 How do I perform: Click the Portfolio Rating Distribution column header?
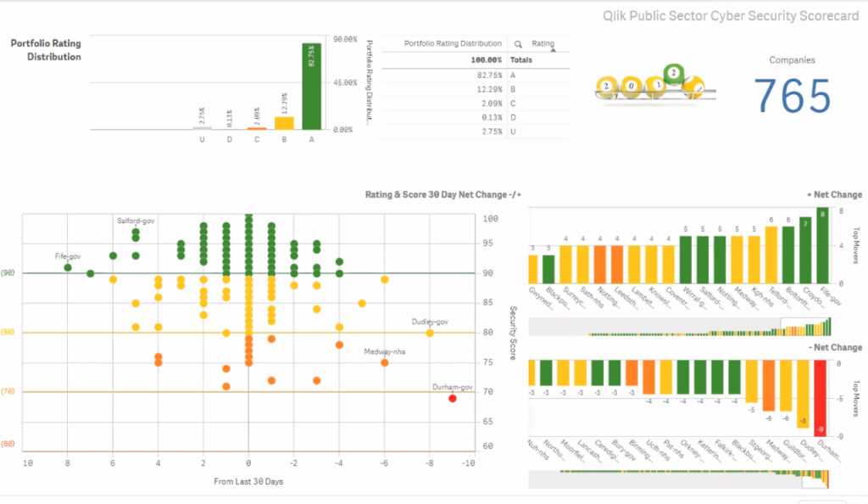[x=453, y=43]
